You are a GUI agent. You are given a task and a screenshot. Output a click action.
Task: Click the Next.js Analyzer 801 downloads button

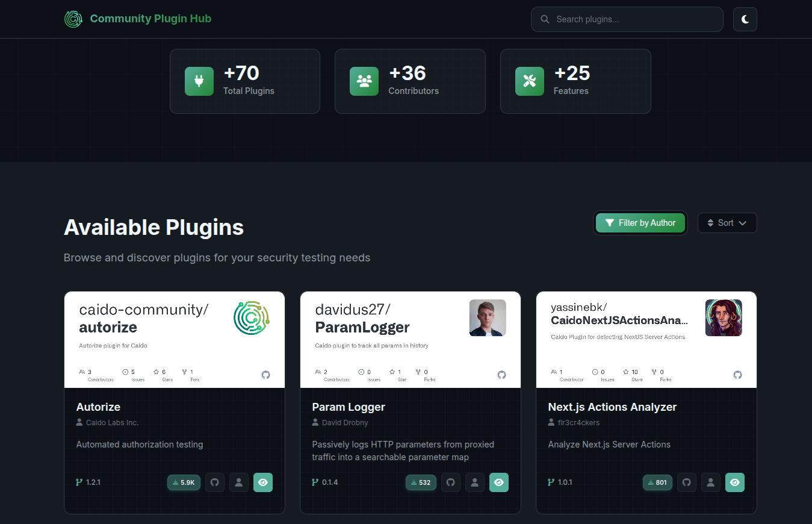[657, 482]
